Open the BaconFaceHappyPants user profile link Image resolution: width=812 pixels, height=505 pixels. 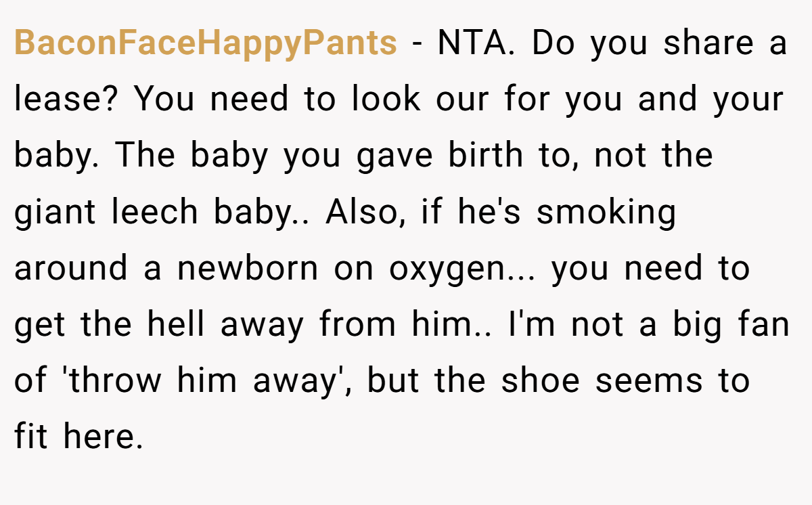pos(206,44)
